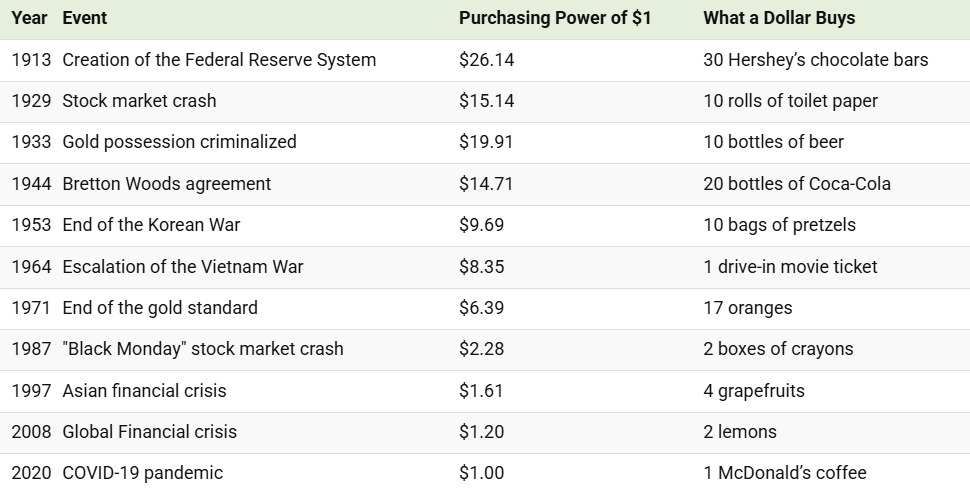
Task: Click the Global Financial crisis cell
Action: tap(149, 432)
